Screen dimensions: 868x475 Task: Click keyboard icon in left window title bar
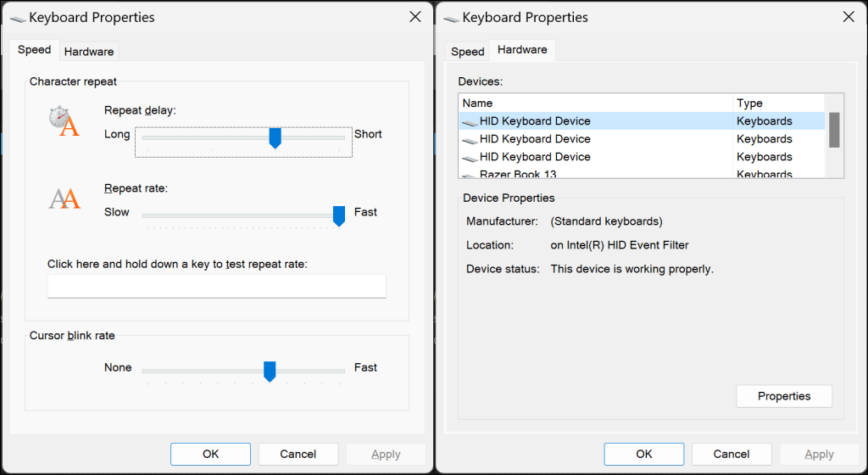17,18
